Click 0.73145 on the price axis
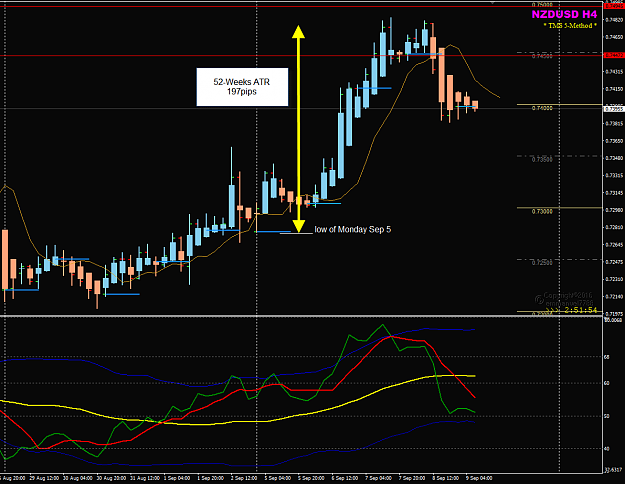Image resolution: width=625 pixels, height=484 pixels. (x=614, y=193)
